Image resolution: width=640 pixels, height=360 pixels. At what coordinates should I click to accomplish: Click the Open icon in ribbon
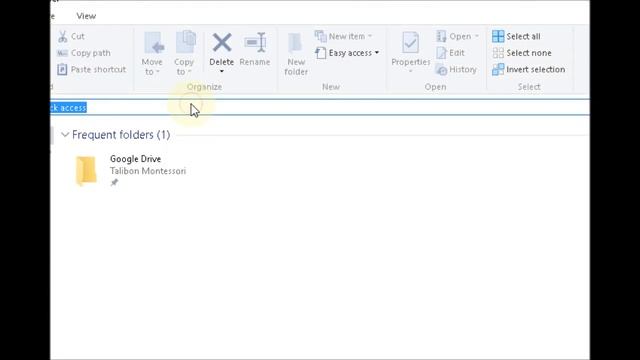(x=441, y=36)
